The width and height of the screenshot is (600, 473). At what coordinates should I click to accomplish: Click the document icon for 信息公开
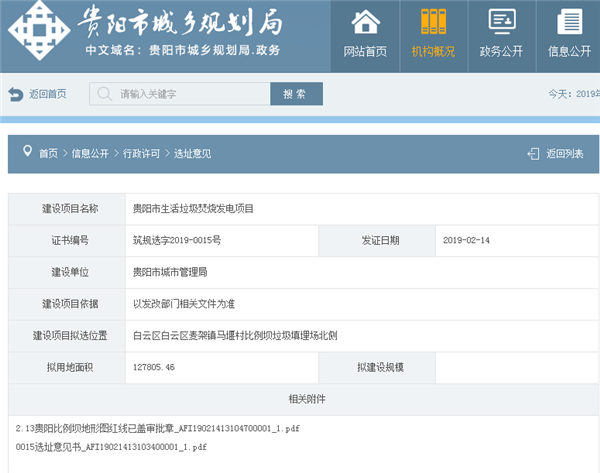pos(570,22)
